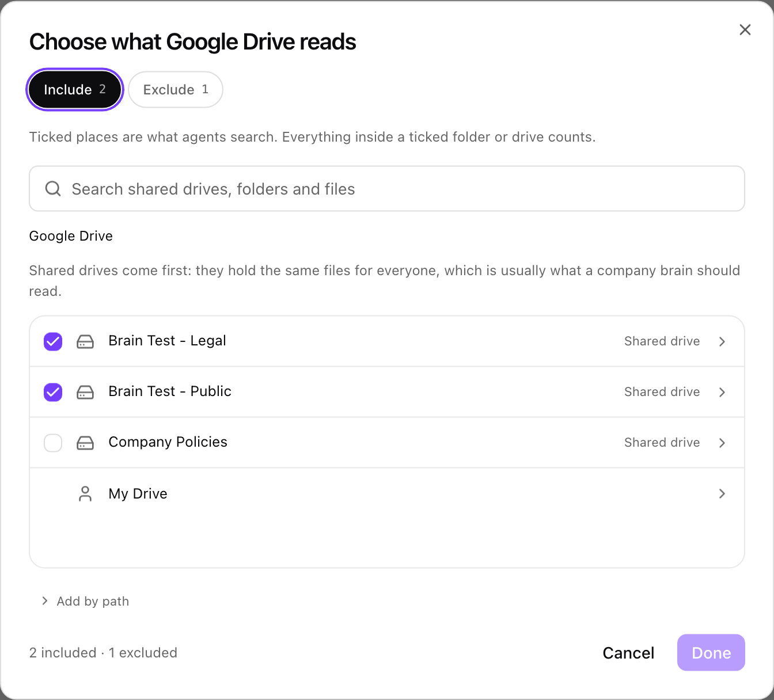
Task: Select the Company Policies row name
Action: [x=168, y=442]
